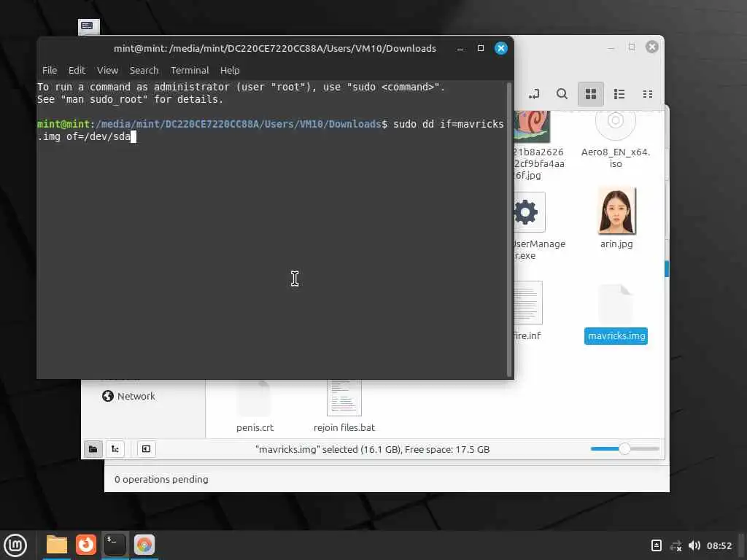Open the terminal Edit menu
Screen dimensions: 747x560
point(77,71)
